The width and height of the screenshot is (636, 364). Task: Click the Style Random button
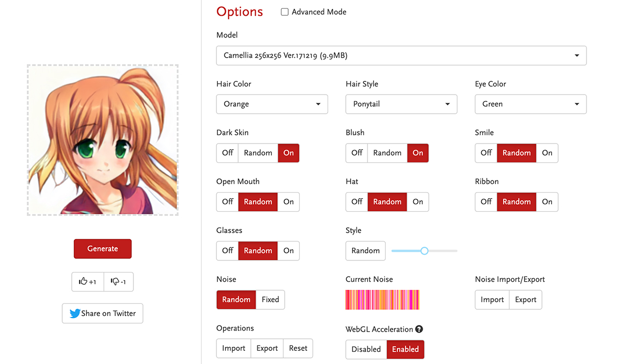click(x=366, y=251)
